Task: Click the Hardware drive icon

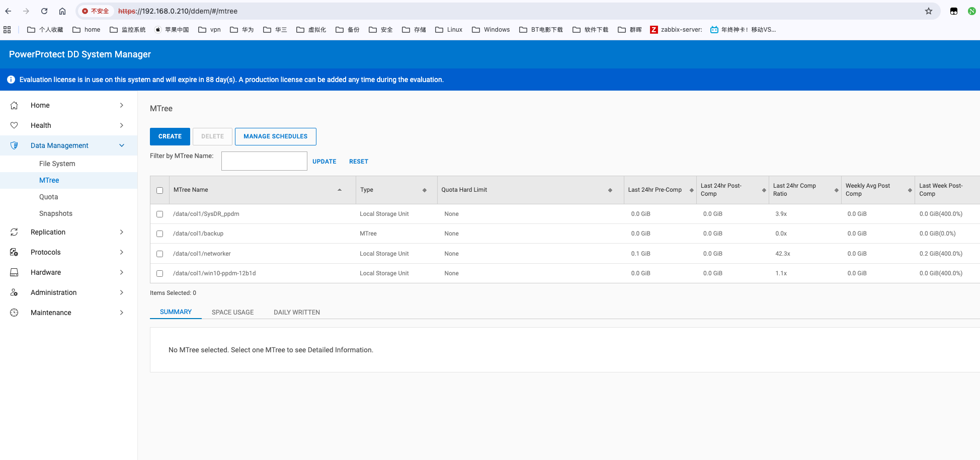Action: 14,272
